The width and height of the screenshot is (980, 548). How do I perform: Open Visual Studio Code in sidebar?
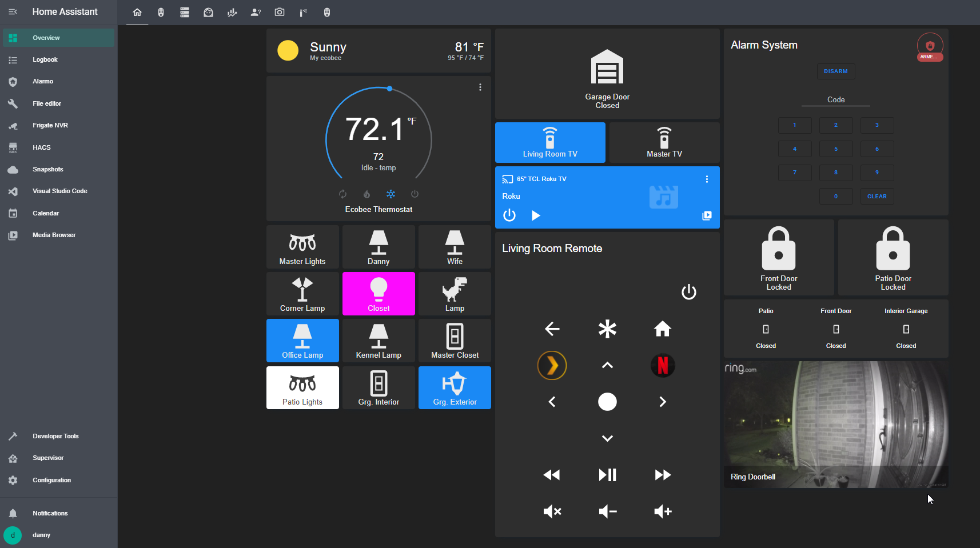tap(58, 191)
